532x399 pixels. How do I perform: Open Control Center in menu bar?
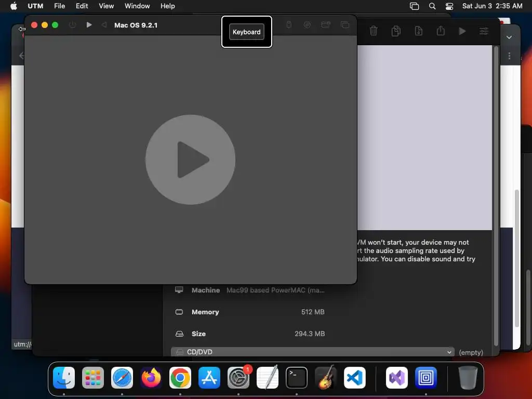[x=449, y=6]
